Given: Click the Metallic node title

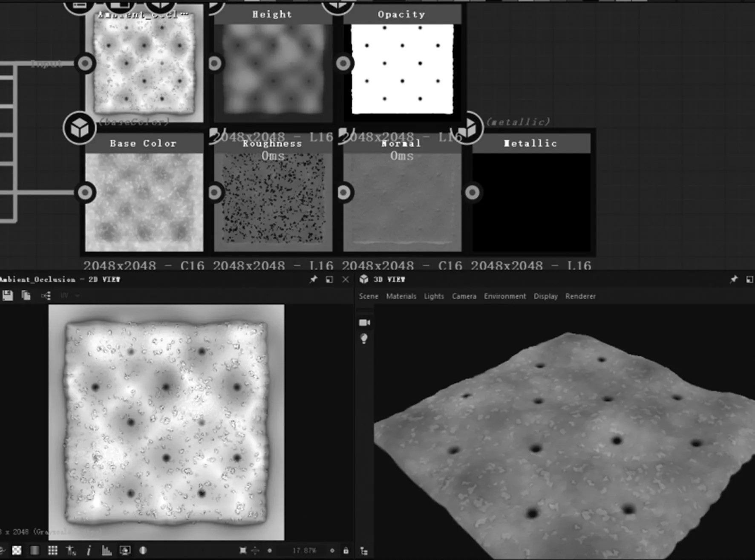Looking at the screenshot, I should click(x=531, y=143).
